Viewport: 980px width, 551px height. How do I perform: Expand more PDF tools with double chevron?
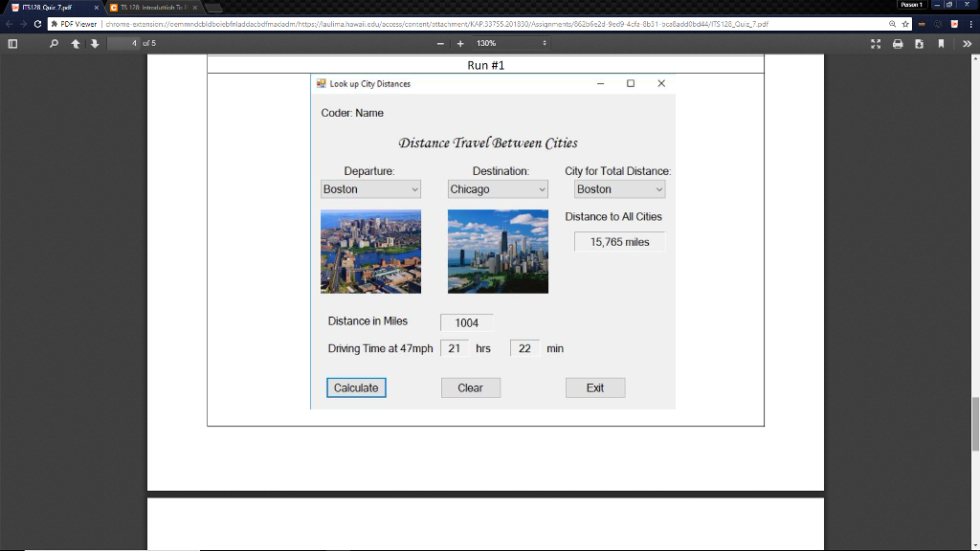[967, 43]
